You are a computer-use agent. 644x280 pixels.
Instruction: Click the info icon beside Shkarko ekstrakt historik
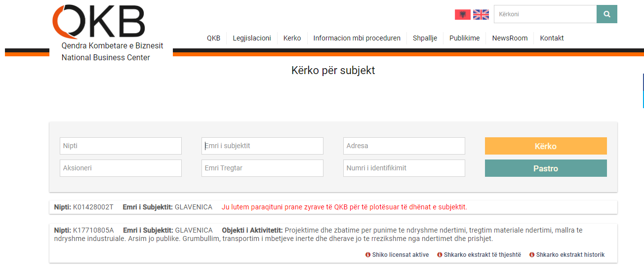click(x=532, y=255)
